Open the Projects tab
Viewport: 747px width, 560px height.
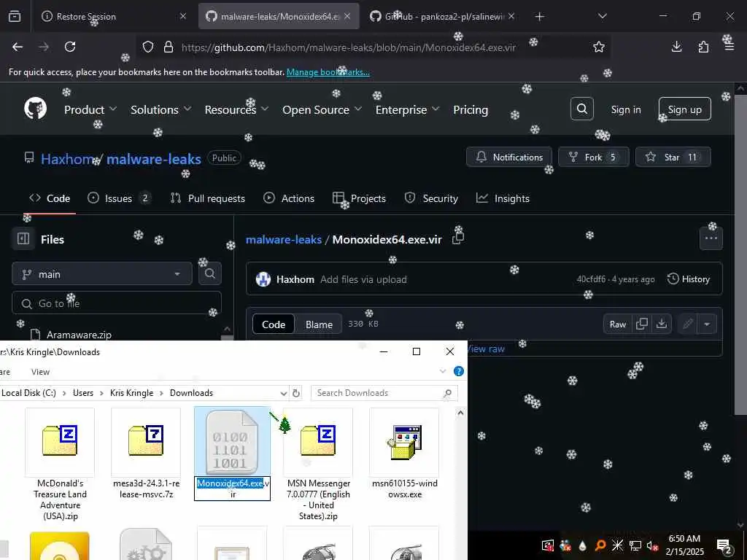[359, 198]
